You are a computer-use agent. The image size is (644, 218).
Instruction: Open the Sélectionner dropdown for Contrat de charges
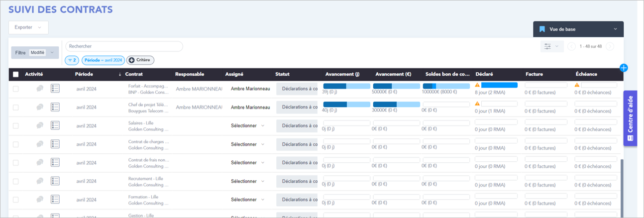(x=247, y=144)
